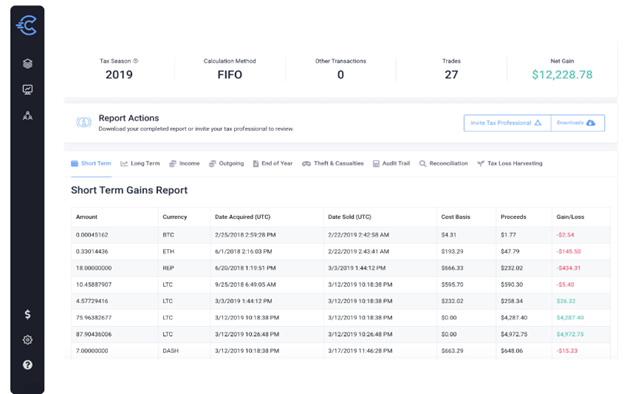This screenshot has width=624, height=394.
Task: Open the Reconciliation tab
Action: pyautogui.click(x=444, y=164)
